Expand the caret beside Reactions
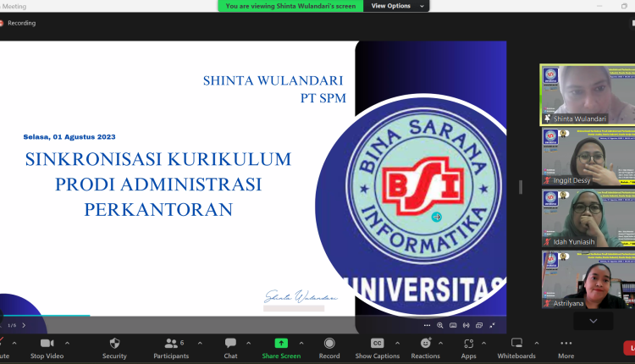 coord(440,344)
